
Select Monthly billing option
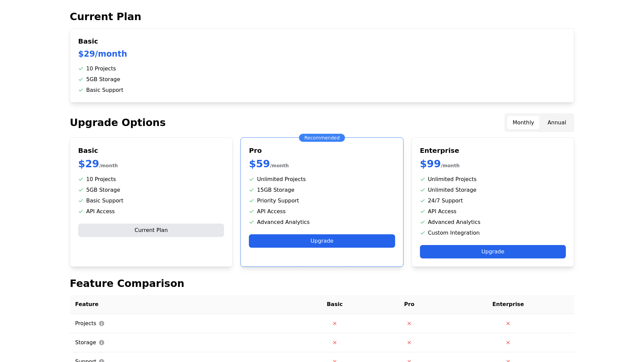[523, 123]
